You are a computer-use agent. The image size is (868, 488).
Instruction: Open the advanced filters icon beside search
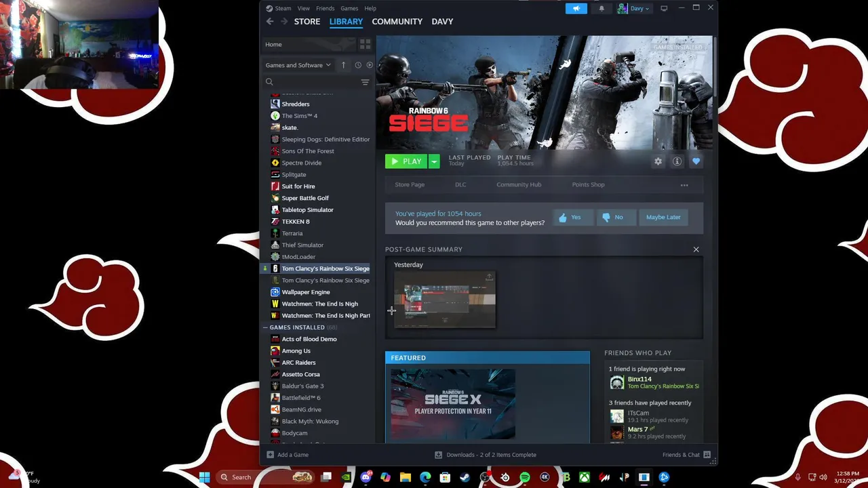coord(365,82)
